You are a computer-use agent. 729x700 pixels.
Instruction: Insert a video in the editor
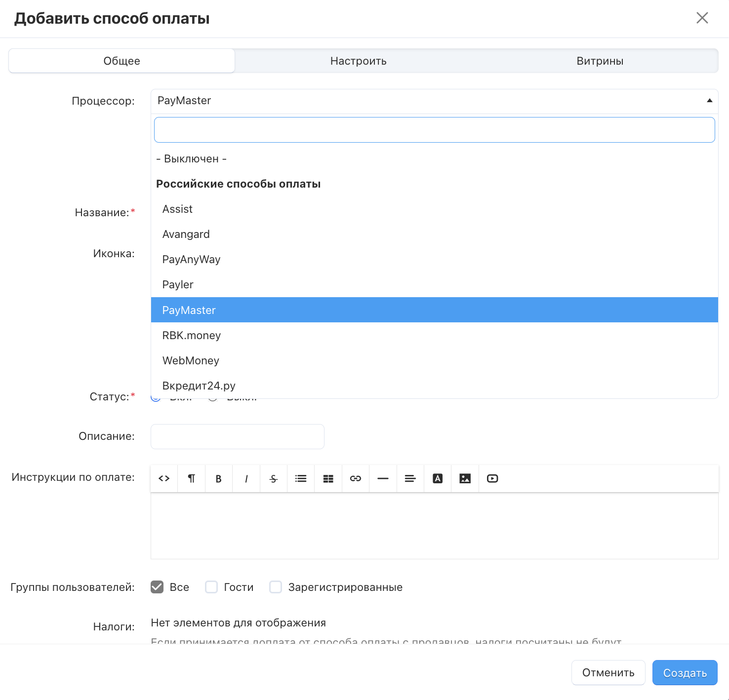click(x=492, y=478)
